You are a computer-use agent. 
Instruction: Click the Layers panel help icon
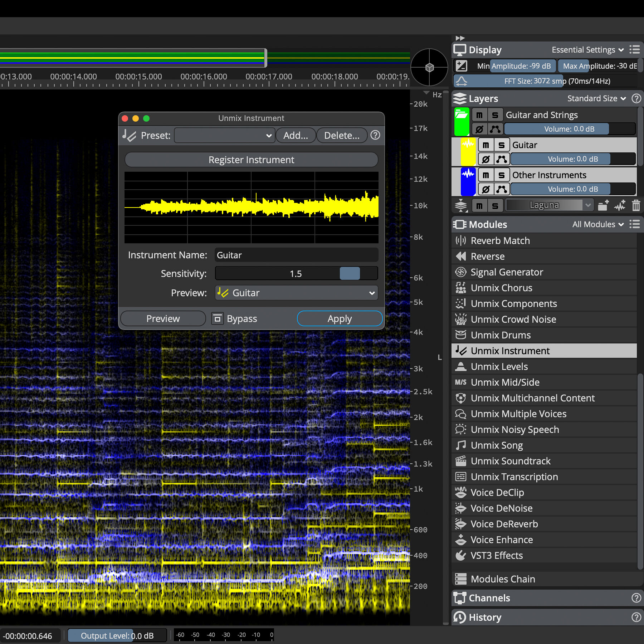click(636, 98)
